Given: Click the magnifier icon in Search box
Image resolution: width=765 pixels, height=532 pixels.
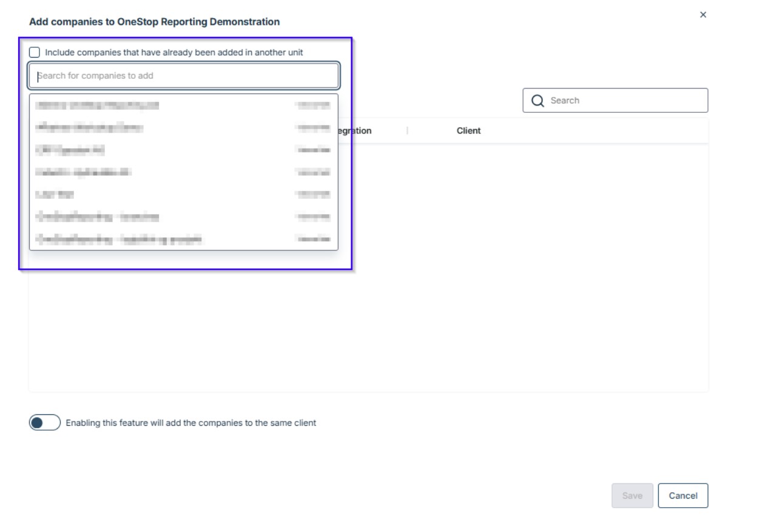Looking at the screenshot, I should (x=538, y=101).
